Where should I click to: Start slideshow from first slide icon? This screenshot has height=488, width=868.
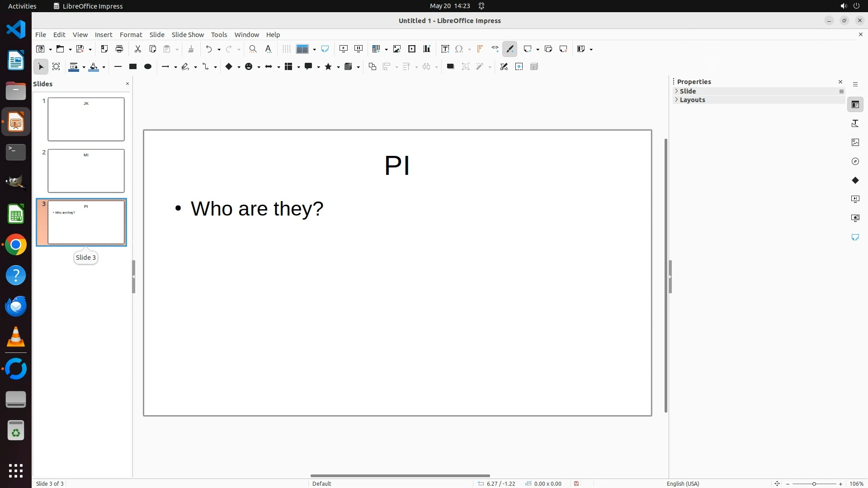pos(344,49)
